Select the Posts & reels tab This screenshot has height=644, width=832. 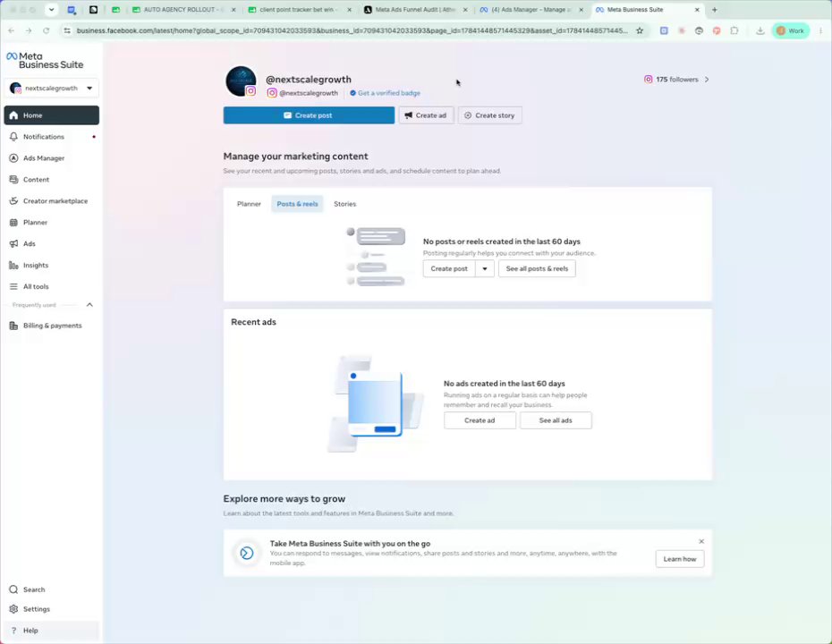coord(297,204)
